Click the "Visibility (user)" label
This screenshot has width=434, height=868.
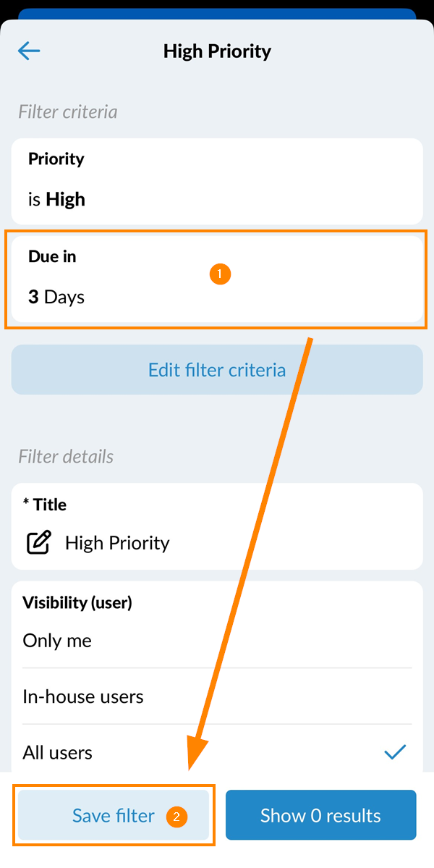[77, 602]
